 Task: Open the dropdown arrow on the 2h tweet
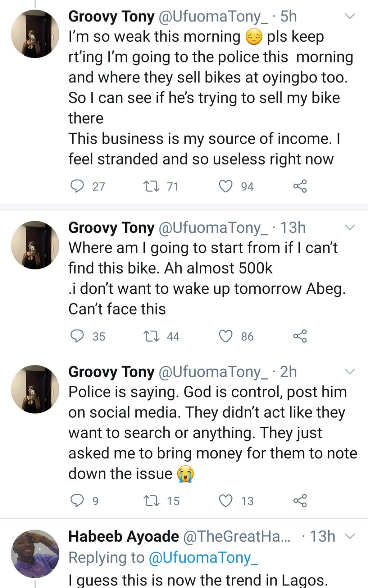coord(349,372)
